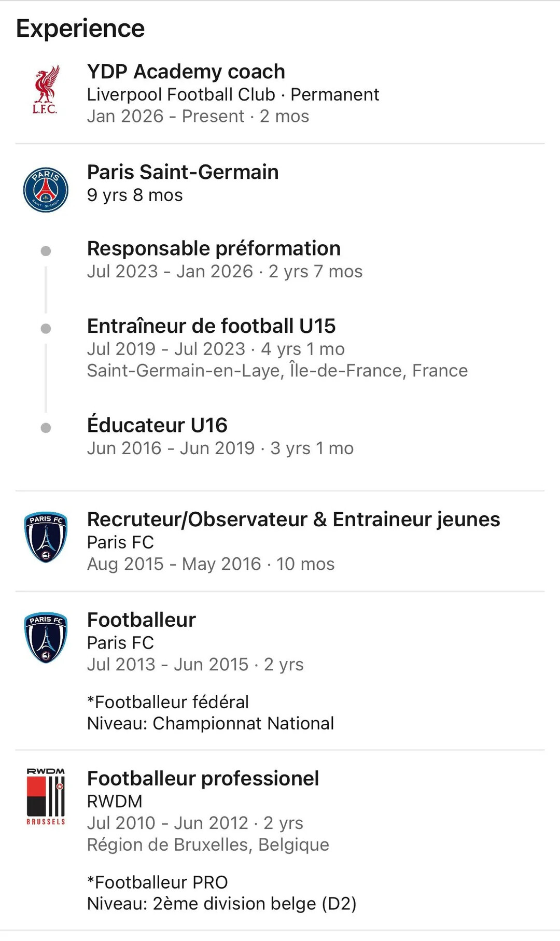Open Recruteur/Observateur & Entraineur jeunes entry
Image resolution: width=560 pixels, height=941 pixels.
pos(293,519)
